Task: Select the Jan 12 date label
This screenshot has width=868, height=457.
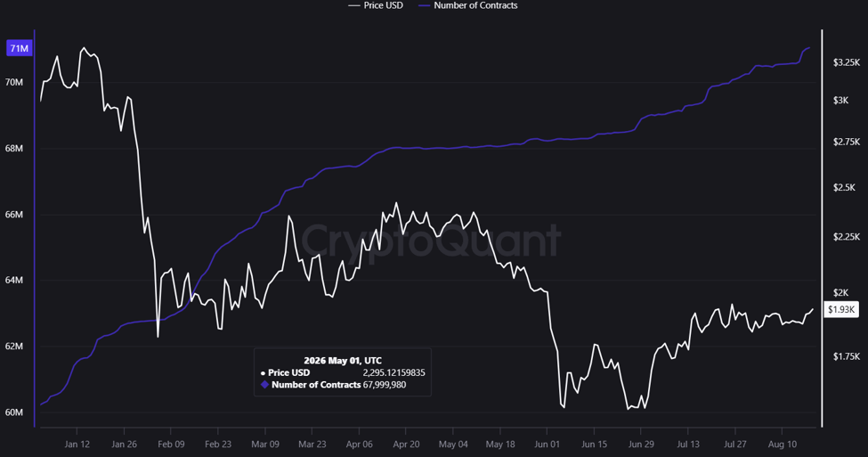Action: pos(77,445)
